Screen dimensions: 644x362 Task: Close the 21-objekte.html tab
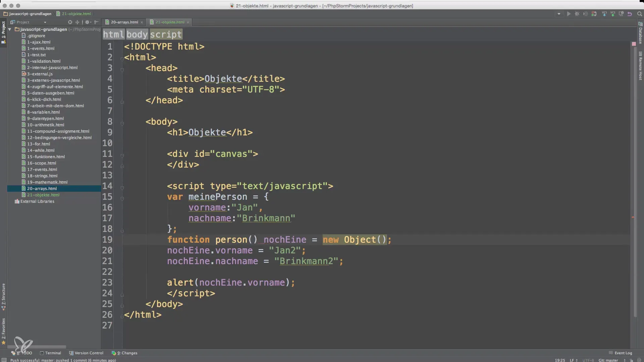[x=188, y=22]
